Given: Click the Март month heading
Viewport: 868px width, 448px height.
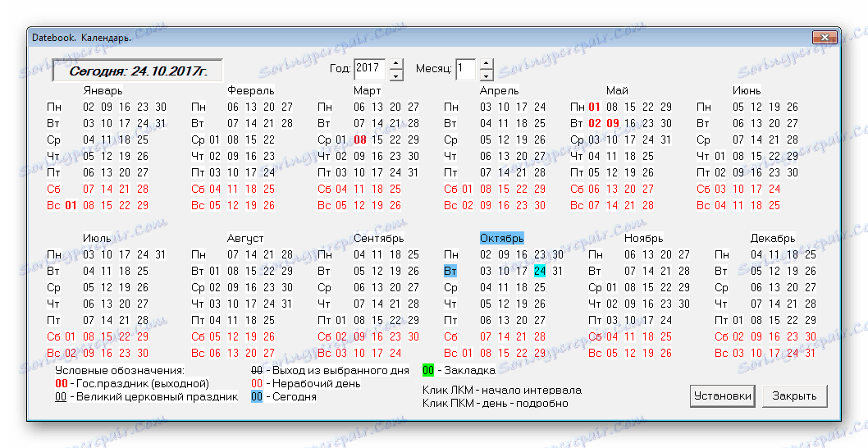Looking at the screenshot, I should 368,90.
